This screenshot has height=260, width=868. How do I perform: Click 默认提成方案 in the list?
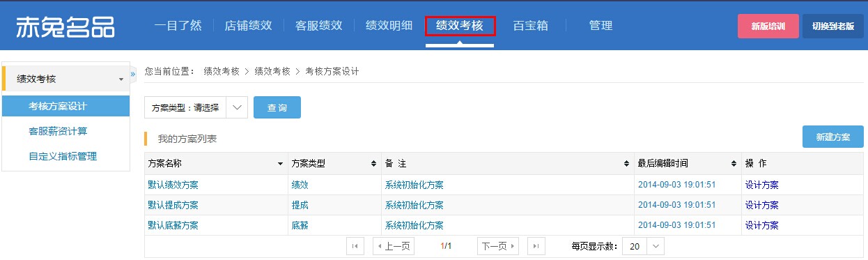point(173,205)
